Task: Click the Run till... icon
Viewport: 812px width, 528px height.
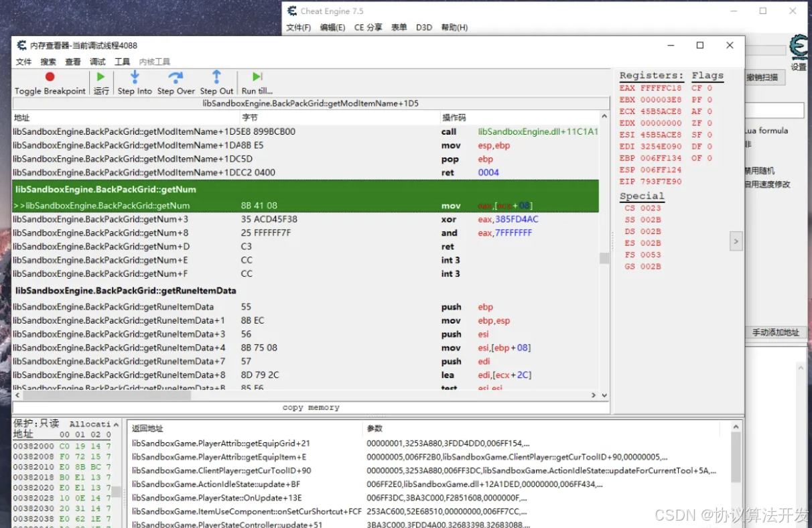Action: [x=257, y=77]
